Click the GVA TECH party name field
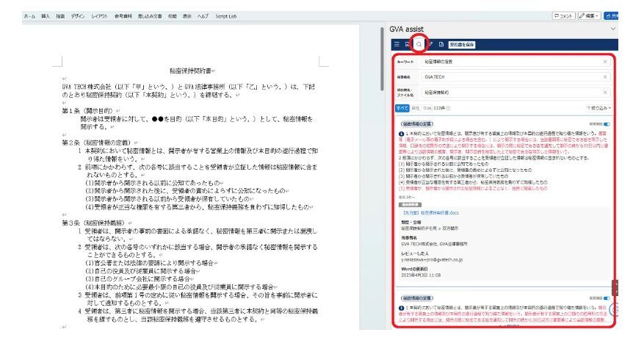 [515, 77]
